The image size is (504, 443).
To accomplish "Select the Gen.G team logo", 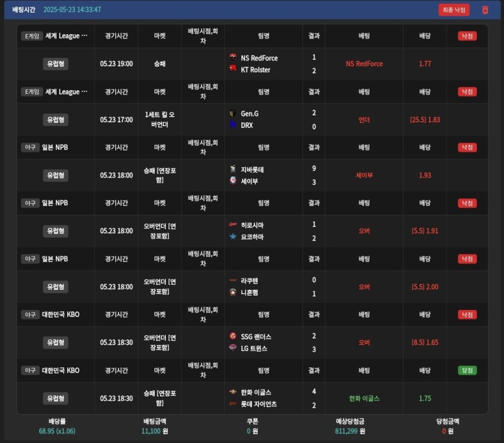I will click(233, 114).
